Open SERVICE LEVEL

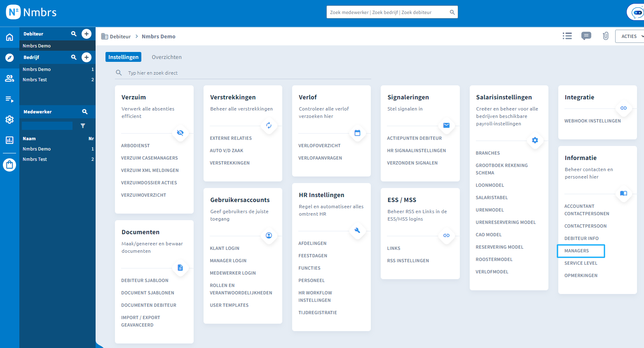click(581, 263)
